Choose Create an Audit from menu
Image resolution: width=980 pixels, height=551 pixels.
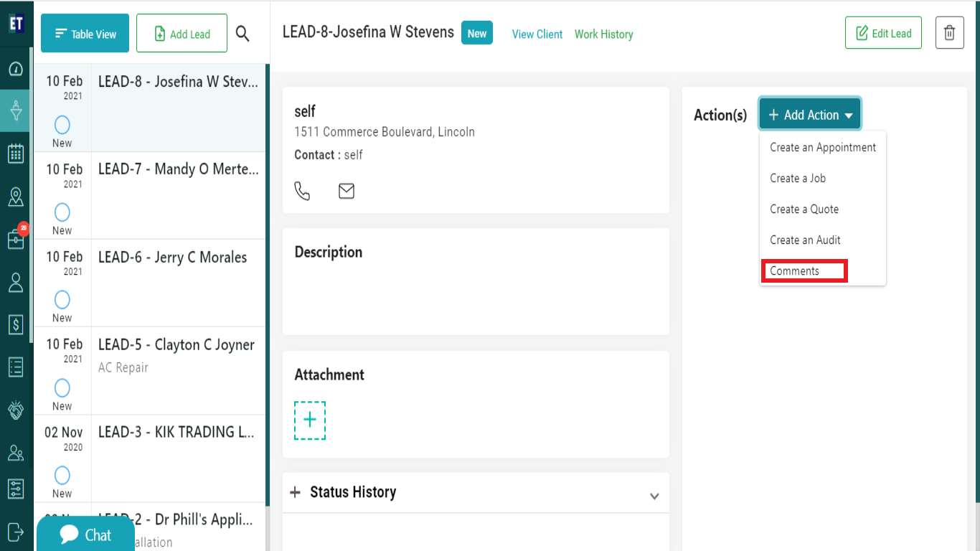(x=823, y=240)
